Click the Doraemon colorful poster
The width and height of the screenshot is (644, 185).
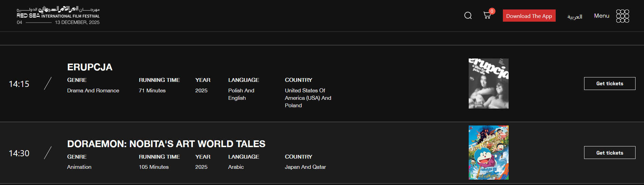tap(488, 153)
